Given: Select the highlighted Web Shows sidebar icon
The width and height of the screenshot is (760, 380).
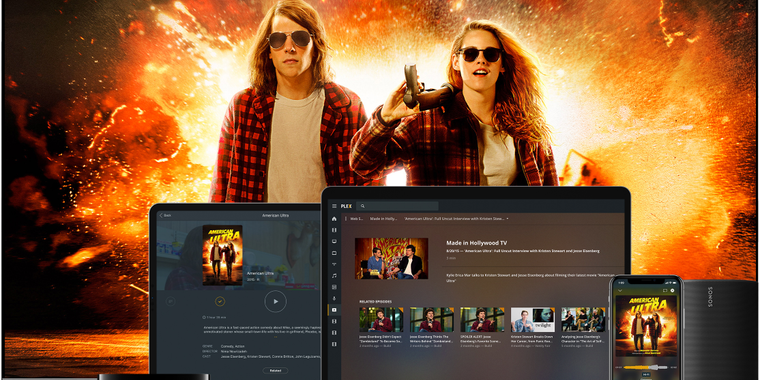Looking at the screenshot, I should 334,309.
